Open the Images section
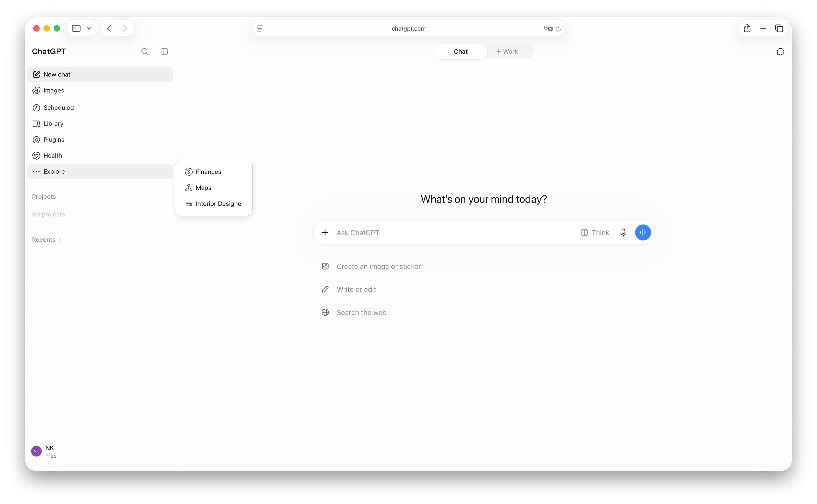817x504 pixels. (100, 90)
